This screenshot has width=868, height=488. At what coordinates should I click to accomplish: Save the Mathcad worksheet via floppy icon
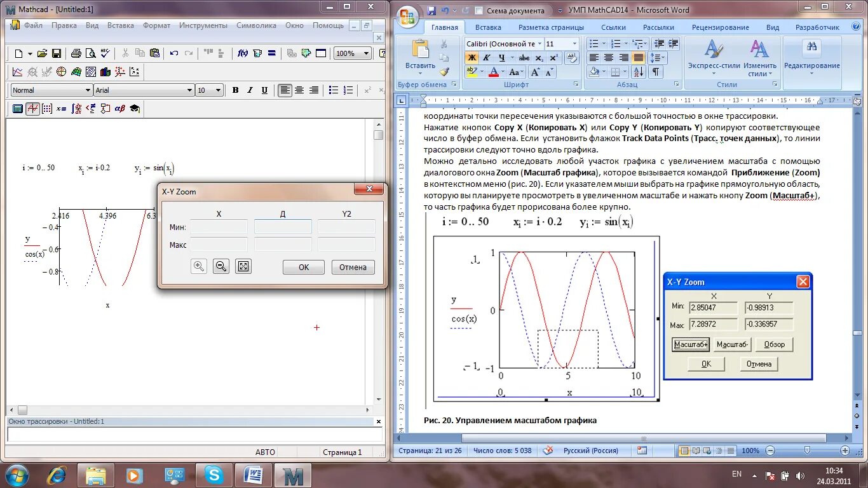click(57, 53)
